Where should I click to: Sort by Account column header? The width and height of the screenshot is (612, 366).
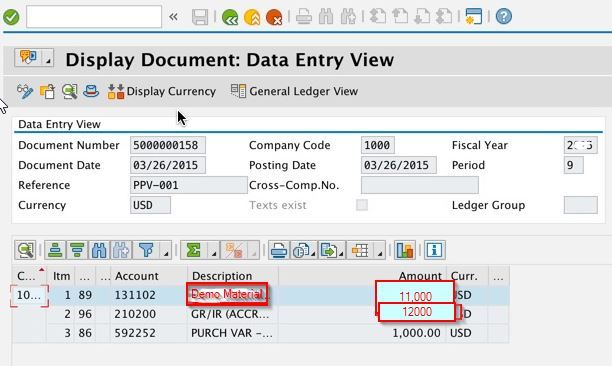[149, 276]
